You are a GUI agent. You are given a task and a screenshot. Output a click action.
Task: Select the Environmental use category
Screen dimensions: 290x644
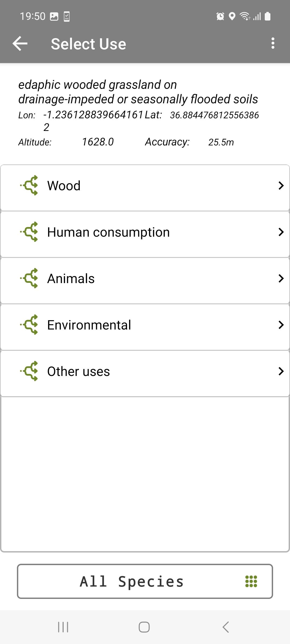pos(145,327)
